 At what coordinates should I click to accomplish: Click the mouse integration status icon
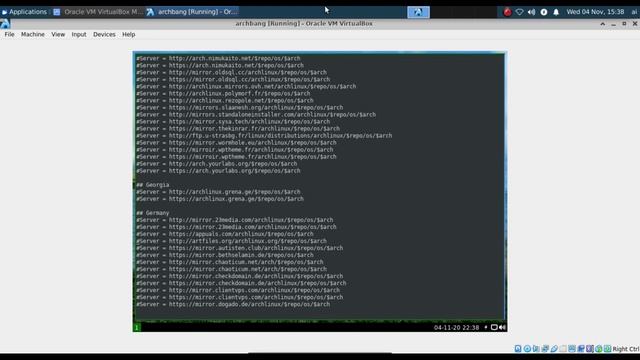coord(599,349)
